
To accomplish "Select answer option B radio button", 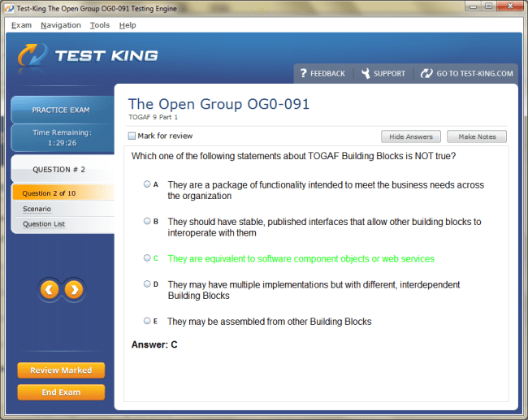I will (147, 221).
